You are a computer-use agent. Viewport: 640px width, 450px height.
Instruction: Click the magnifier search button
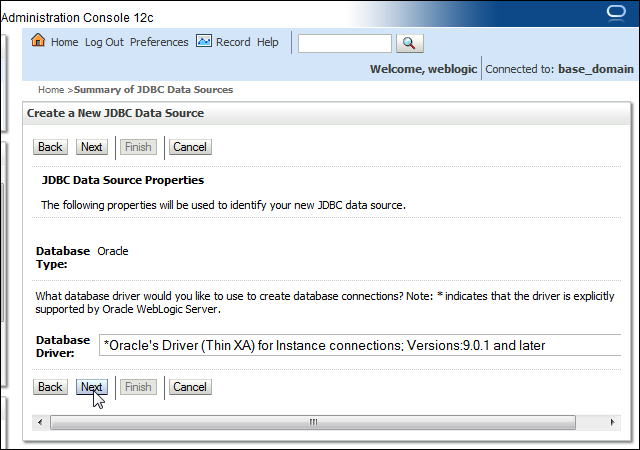click(x=410, y=43)
